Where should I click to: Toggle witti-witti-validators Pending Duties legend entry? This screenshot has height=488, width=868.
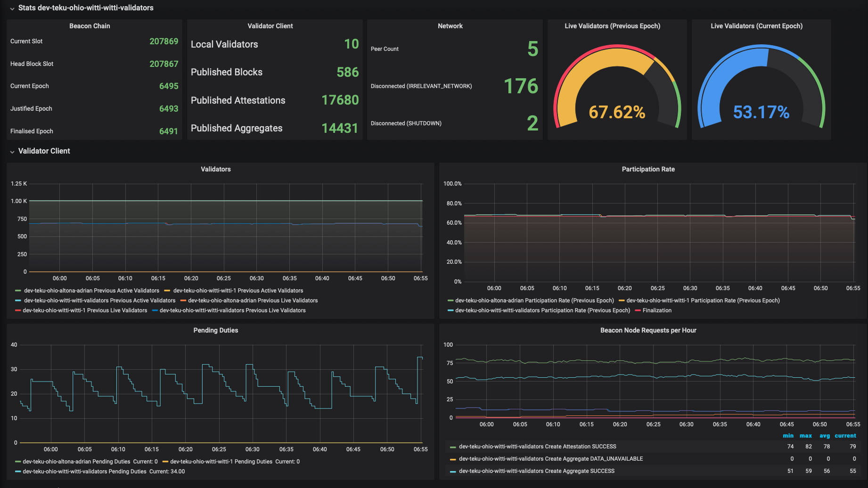[x=84, y=472]
